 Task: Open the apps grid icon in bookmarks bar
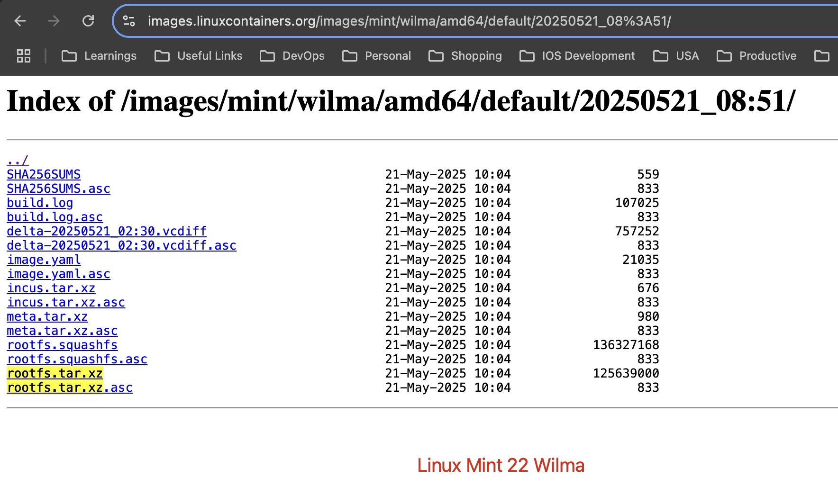[x=24, y=56]
